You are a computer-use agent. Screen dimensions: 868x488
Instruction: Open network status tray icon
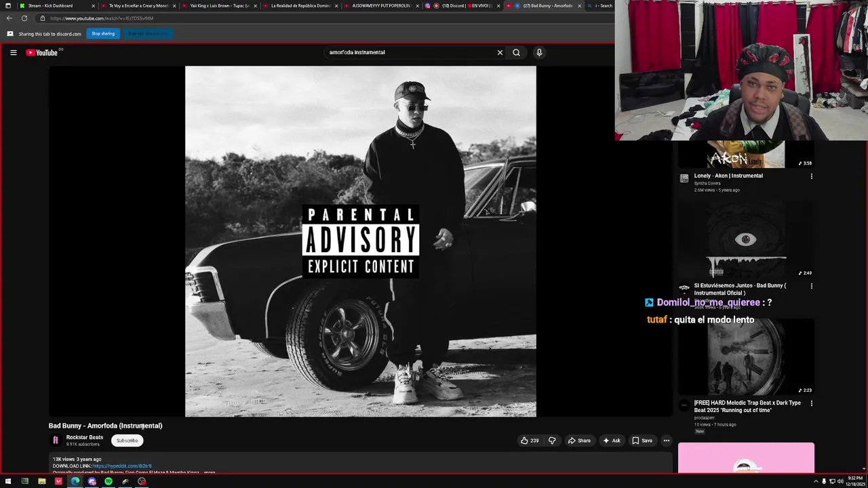click(x=832, y=481)
